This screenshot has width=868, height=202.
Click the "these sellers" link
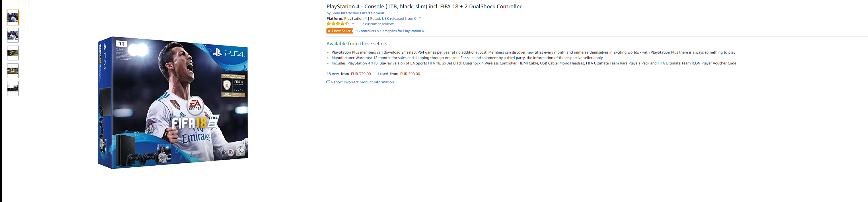click(373, 44)
